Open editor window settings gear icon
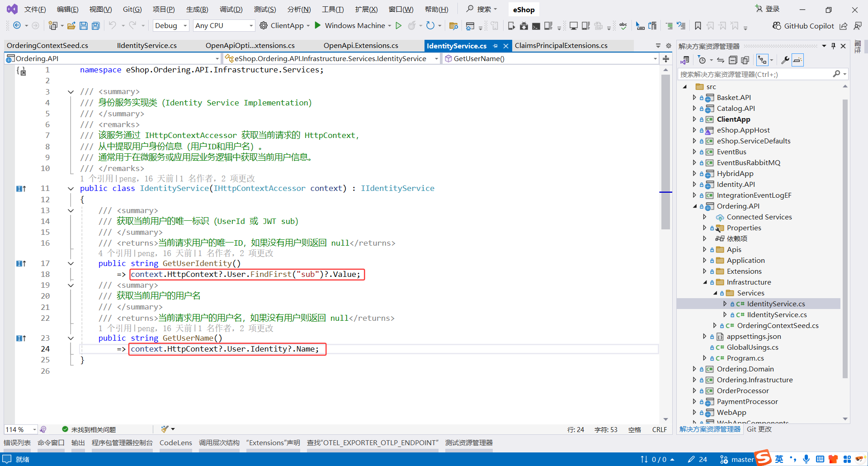 [669, 46]
